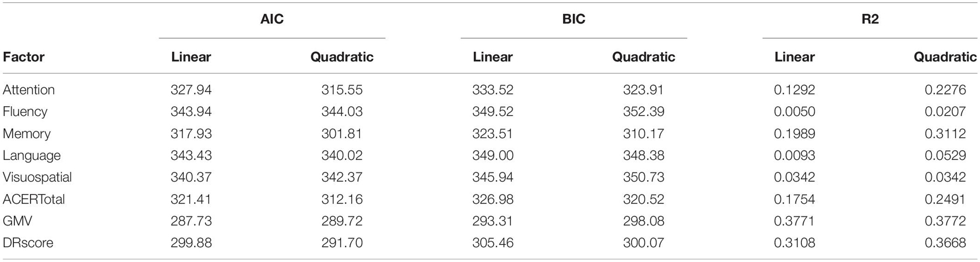Select the Memory row label
This screenshot has width=980, height=262.
[x=27, y=134]
